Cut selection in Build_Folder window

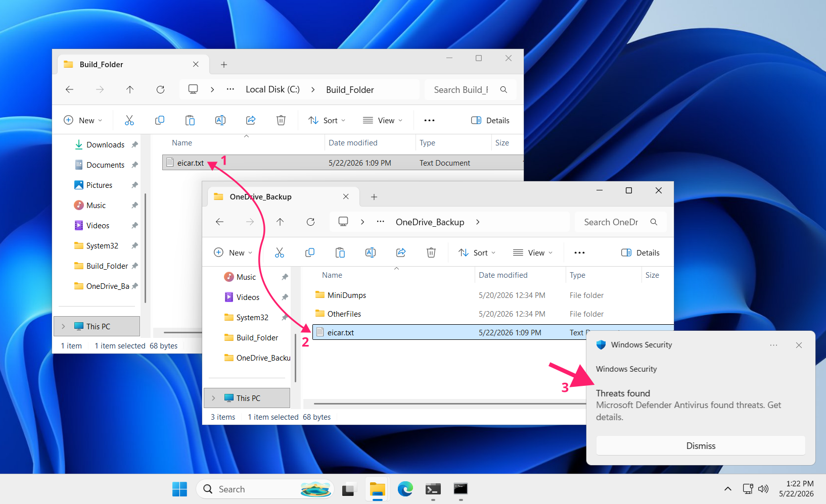click(129, 120)
